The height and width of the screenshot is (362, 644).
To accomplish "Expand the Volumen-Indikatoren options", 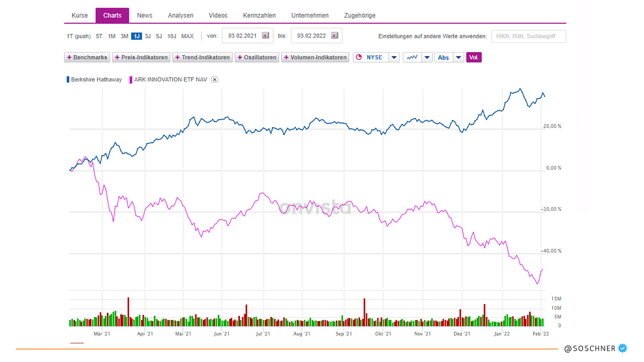I will [x=316, y=57].
